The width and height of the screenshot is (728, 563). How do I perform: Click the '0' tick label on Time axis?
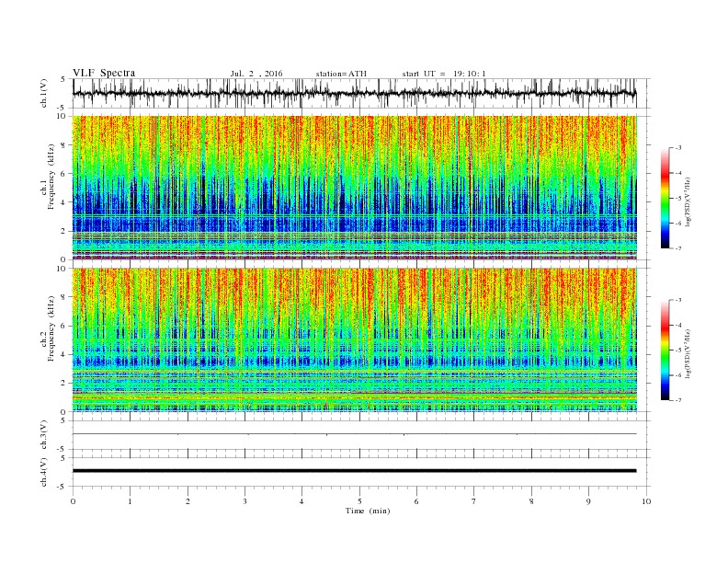(73, 501)
